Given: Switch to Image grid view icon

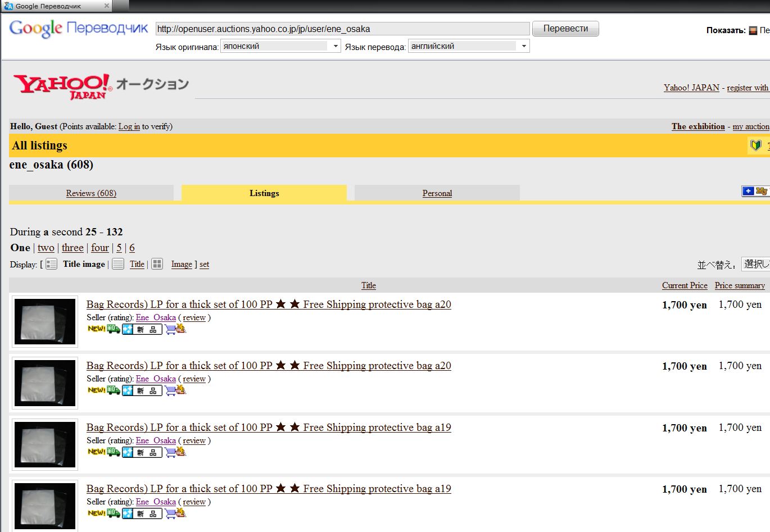Looking at the screenshot, I should [x=157, y=264].
